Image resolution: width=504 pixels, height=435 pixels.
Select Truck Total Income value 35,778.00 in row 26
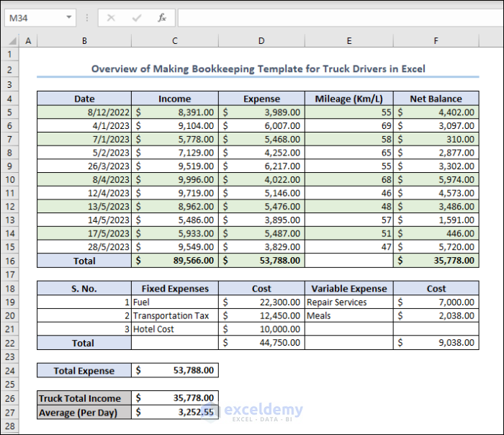point(175,398)
